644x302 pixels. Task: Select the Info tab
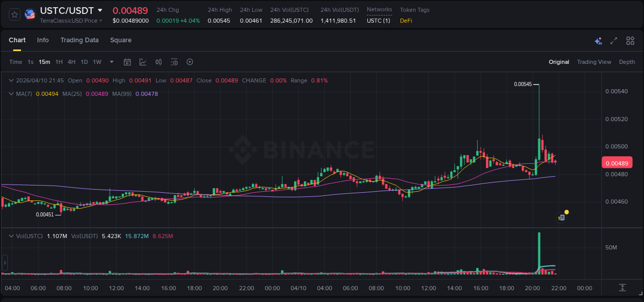pos(43,40)
